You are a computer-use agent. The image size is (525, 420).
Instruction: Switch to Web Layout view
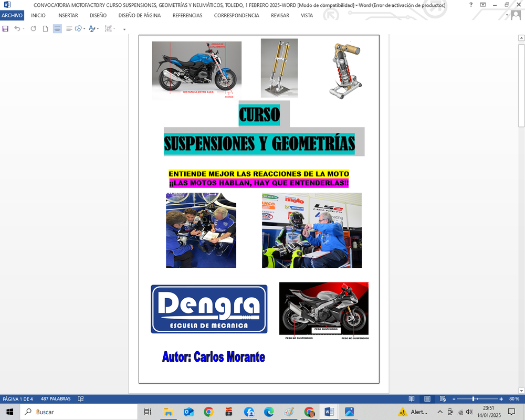point(443,399)
